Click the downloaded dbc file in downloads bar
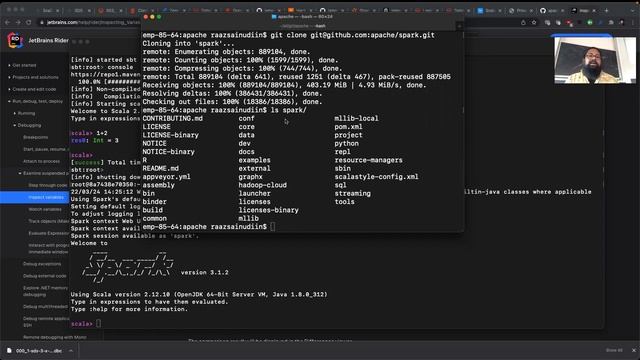The height and width of the screenshot is (360, 640). [x=35, y=351]
